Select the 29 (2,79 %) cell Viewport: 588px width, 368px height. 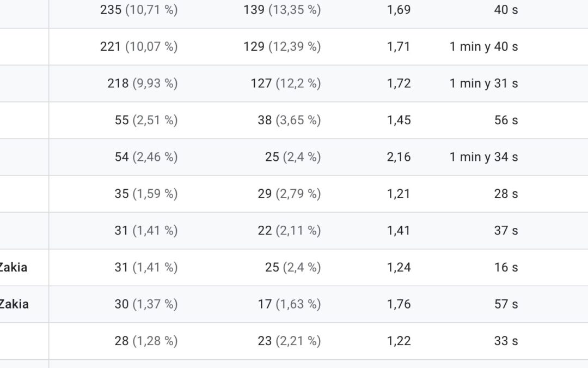(289, 194)
